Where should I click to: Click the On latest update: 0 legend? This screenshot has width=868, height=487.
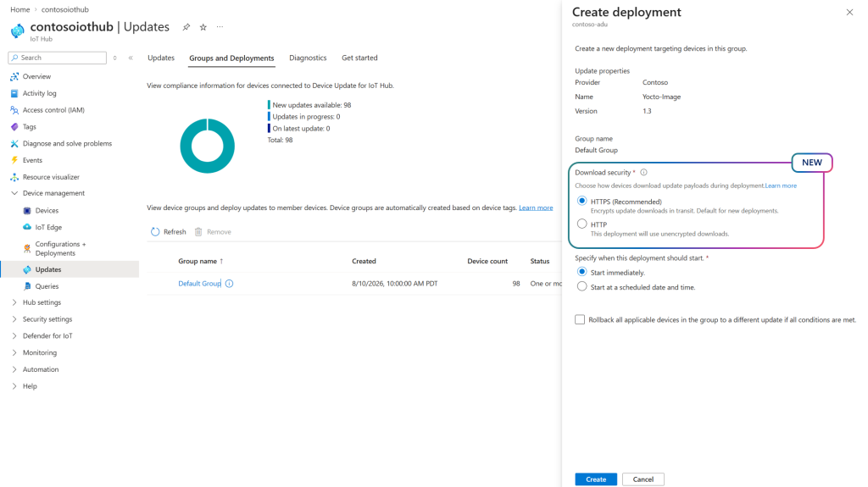[299, 129]
